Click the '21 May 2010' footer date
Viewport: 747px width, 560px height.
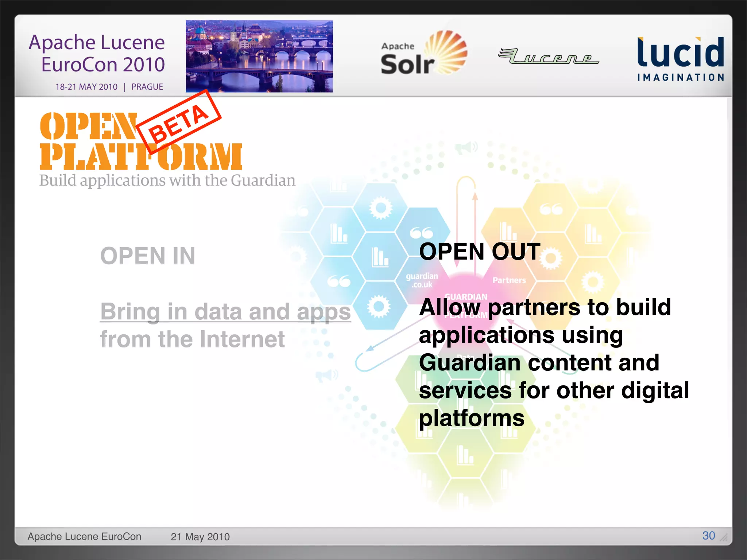pyautogui.click(x=200, y=537)
